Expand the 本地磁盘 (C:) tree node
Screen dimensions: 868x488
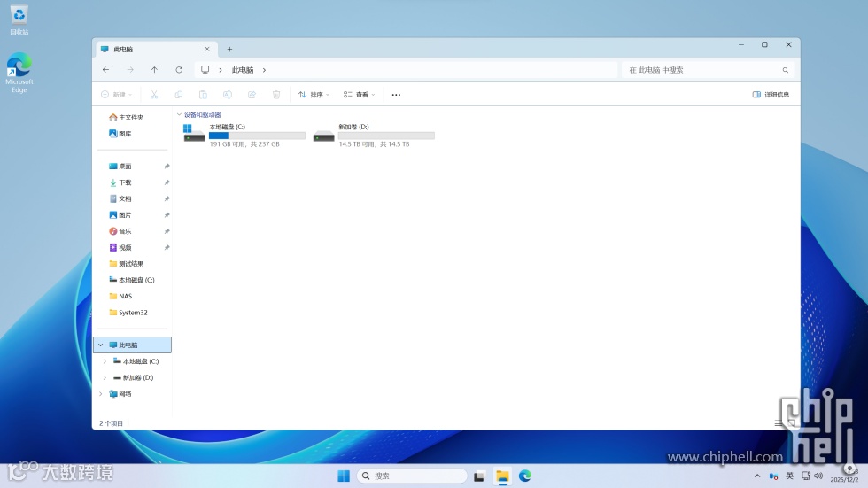point(105,361)
